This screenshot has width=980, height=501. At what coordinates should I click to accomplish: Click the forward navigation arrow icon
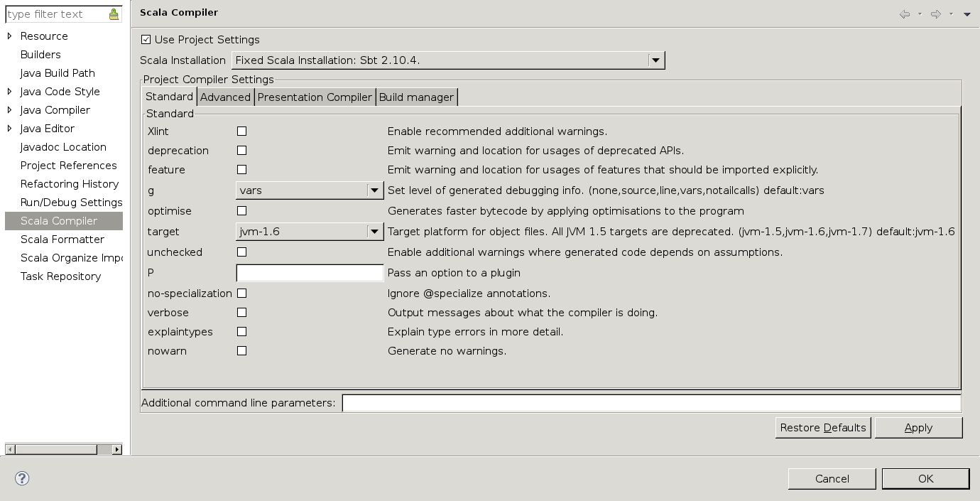[935, 14]
